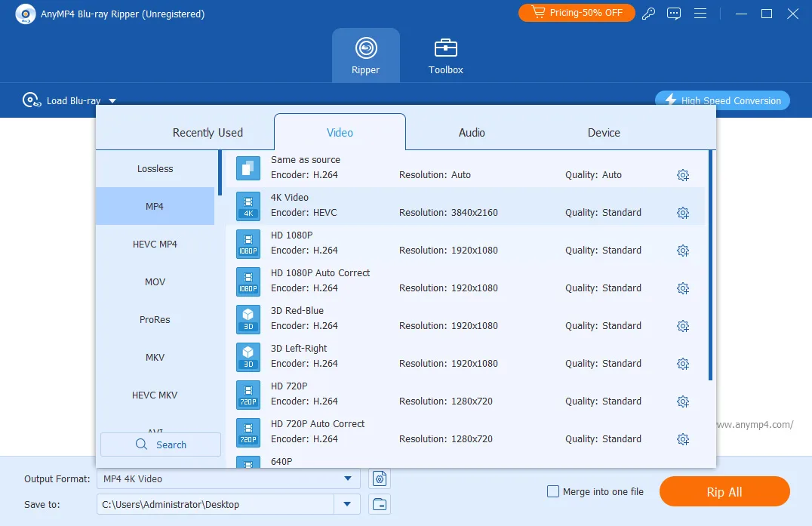Enable Merge into one file checkbox
This screenshot has width=812, height=526.
553,491
